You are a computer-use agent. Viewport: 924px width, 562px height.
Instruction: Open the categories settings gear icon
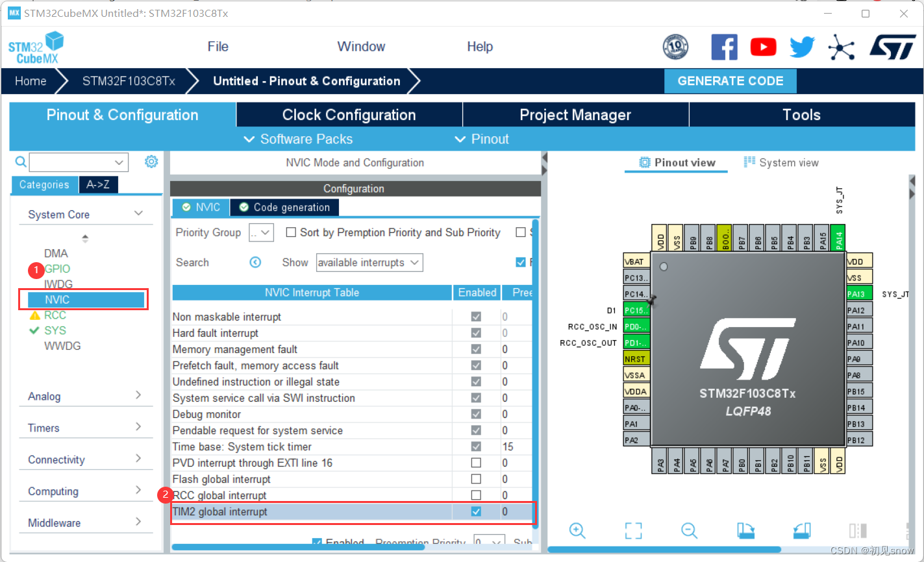[x=151, y=162]
